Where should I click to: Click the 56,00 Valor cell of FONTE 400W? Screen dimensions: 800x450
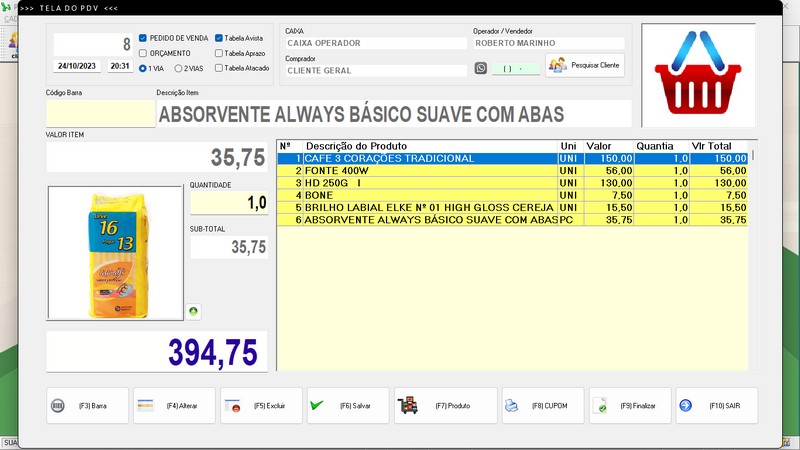[x=608, y=171]
